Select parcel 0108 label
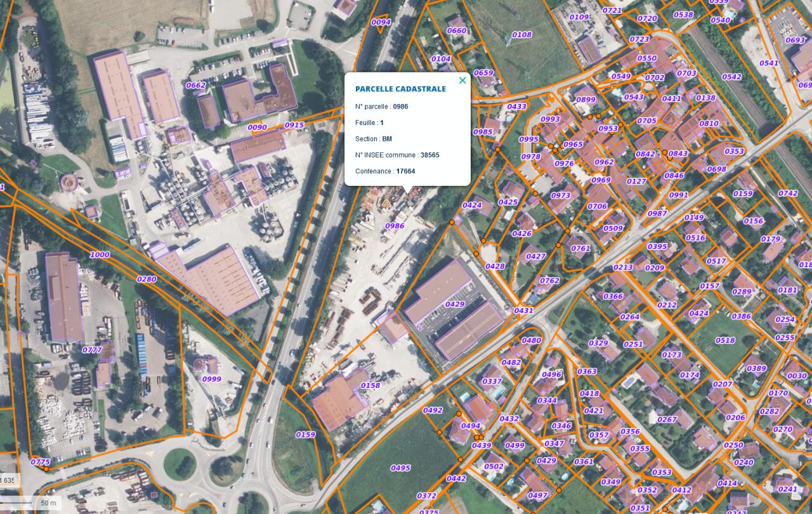The image size is (812, 514). point(521,35)
